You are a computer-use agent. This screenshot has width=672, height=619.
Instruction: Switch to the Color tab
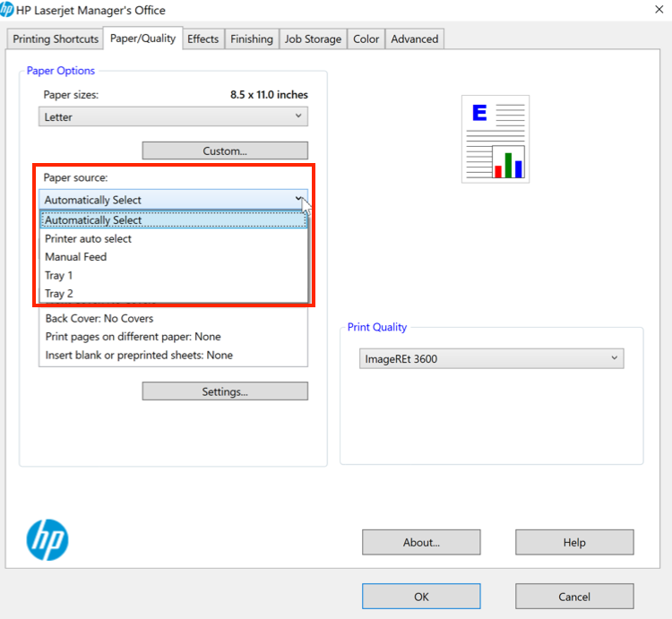(366, 39)
